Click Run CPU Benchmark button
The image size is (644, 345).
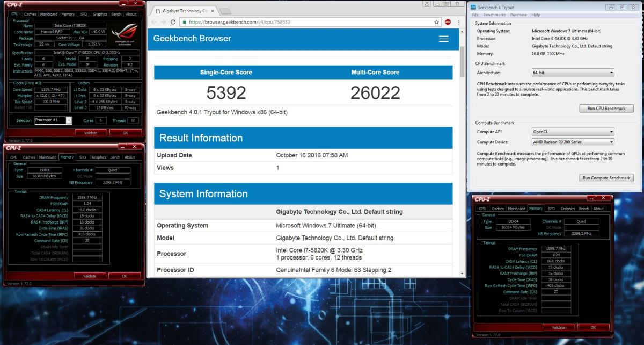click(606, 109)
